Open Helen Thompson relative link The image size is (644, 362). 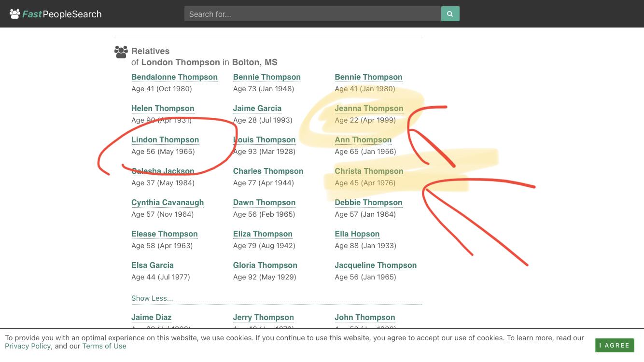pos(163,109)
